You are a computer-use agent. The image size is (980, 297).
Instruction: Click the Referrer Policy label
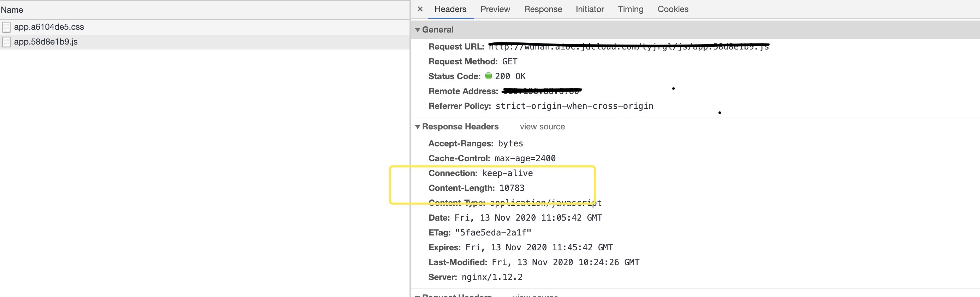pyautogui.click(x=460, y=106)
